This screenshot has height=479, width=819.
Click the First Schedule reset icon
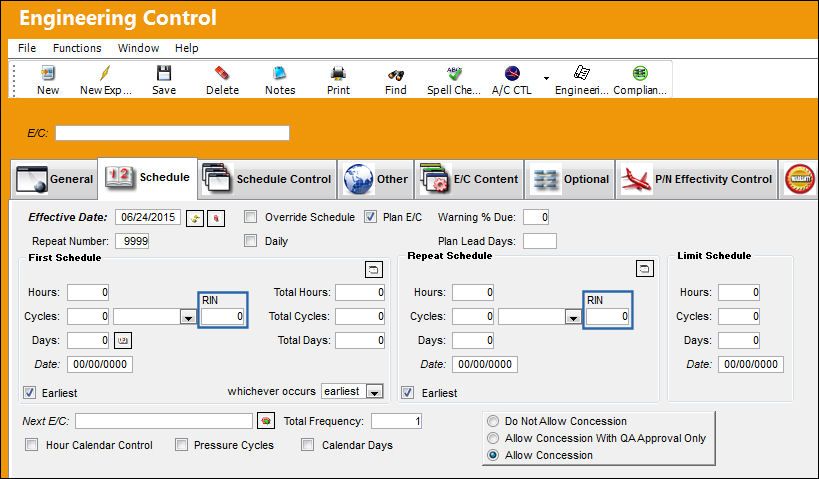[373, 270]
